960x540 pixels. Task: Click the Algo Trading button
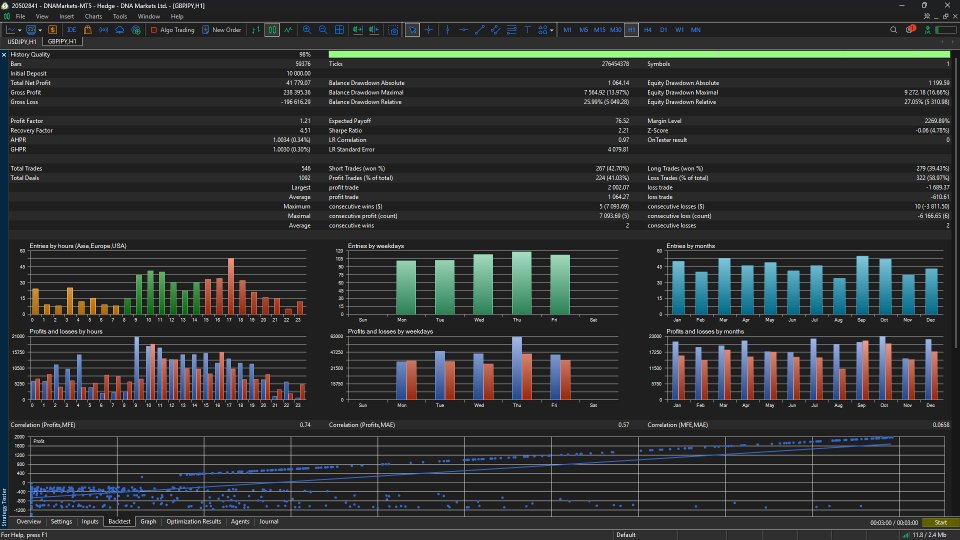[173, 30]
